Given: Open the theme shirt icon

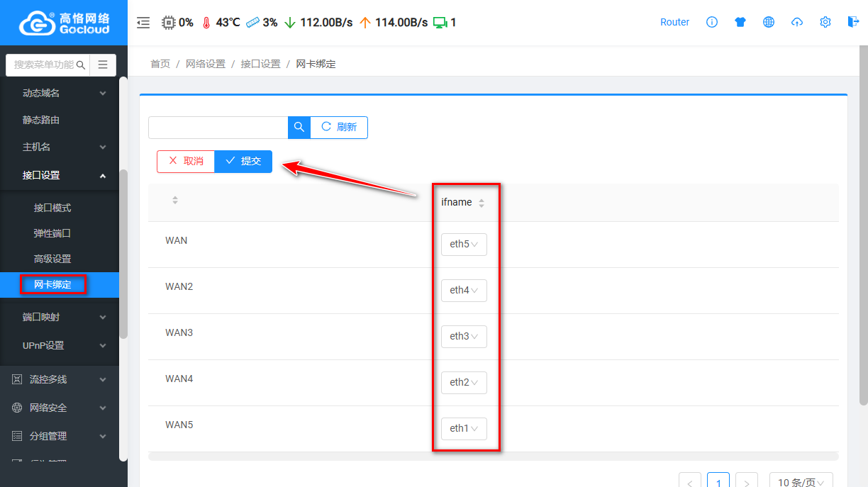Looking at the screenshot, I should [740, 22].
